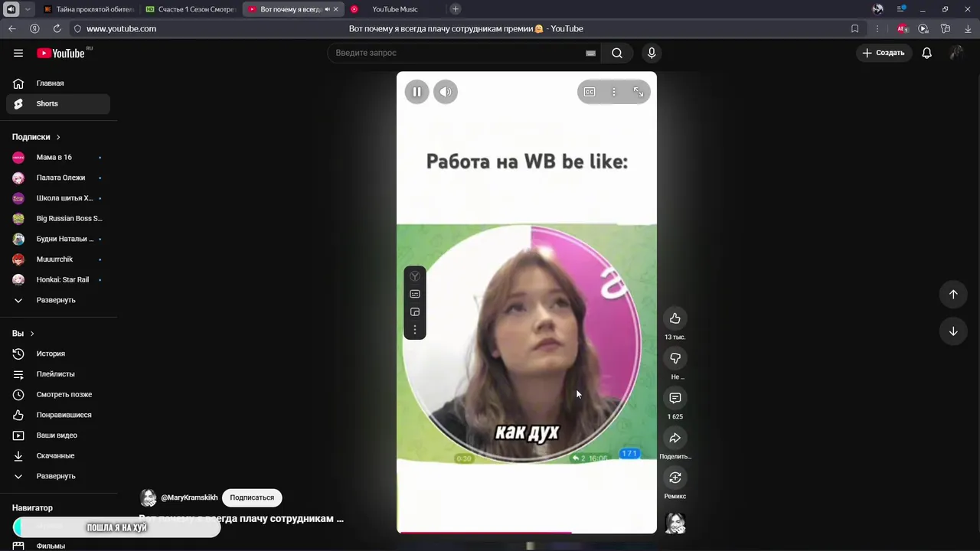Open Ваши видео in the sidebar
Image resolution: width=980 pixels, height=551 pixels.
[x=58, y=435]
